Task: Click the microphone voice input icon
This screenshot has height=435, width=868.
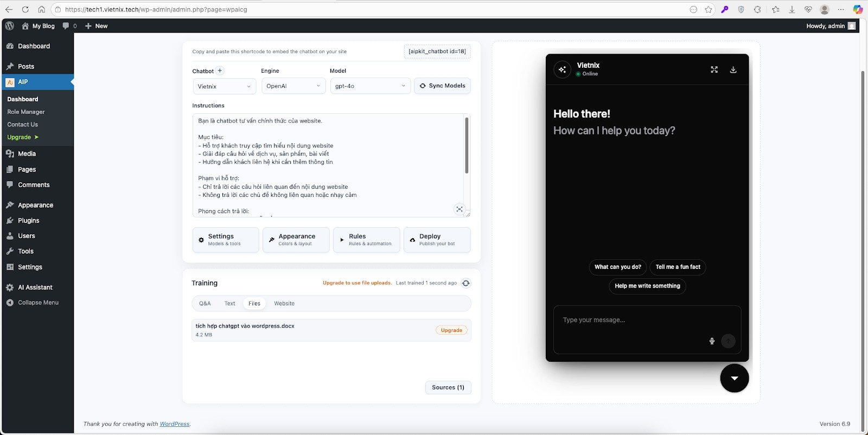Action: tap(712, 341)
